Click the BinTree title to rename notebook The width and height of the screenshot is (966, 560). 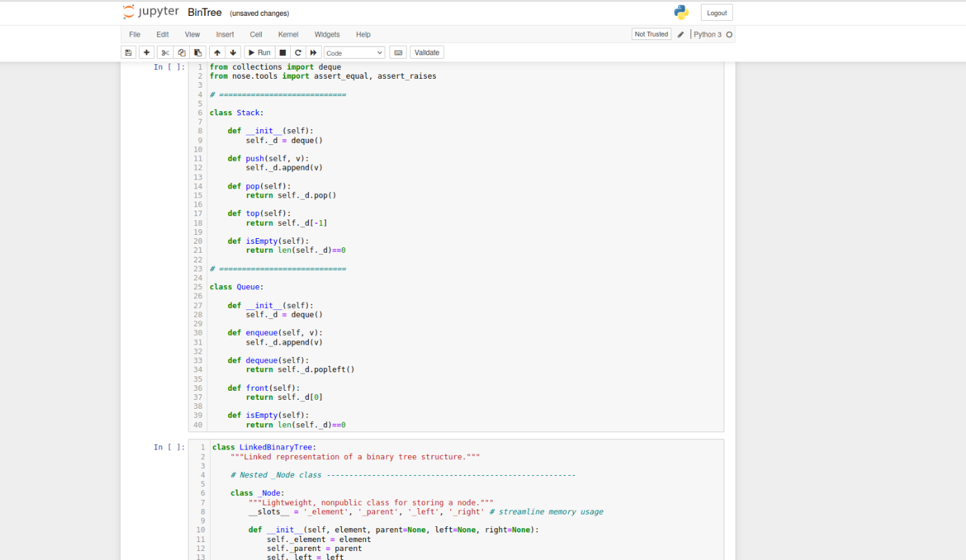coord(204,12)
